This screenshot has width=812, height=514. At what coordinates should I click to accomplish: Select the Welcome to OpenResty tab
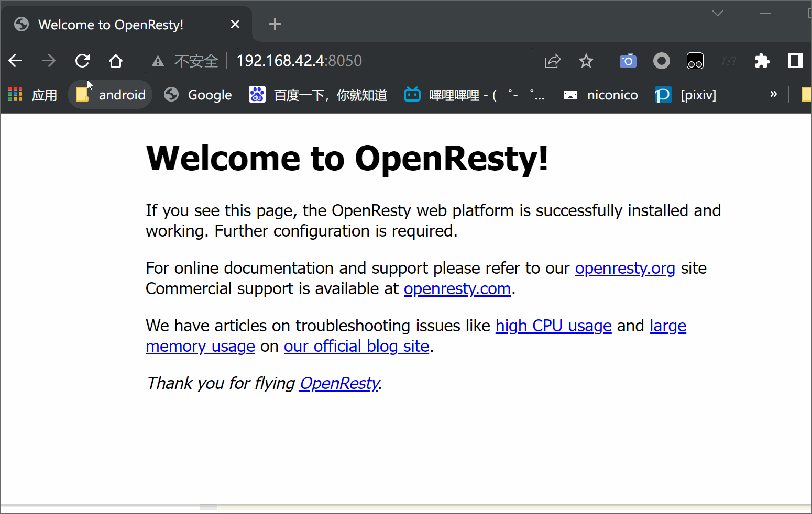tap(126, 25)
